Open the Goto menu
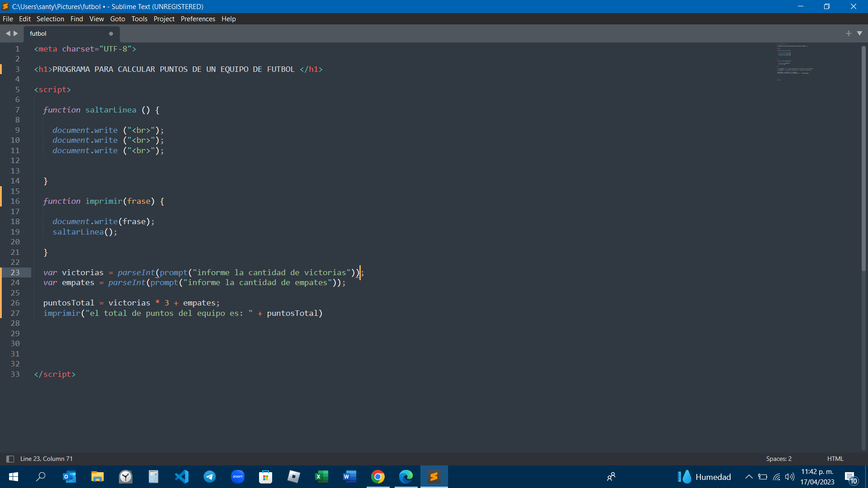Image resolution: width=868 pixels, height=488 pixels. (118, 19)
